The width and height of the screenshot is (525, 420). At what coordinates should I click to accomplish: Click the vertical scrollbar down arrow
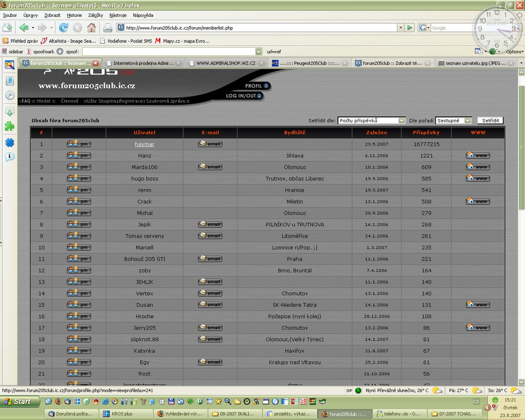[x=521, y=382]
